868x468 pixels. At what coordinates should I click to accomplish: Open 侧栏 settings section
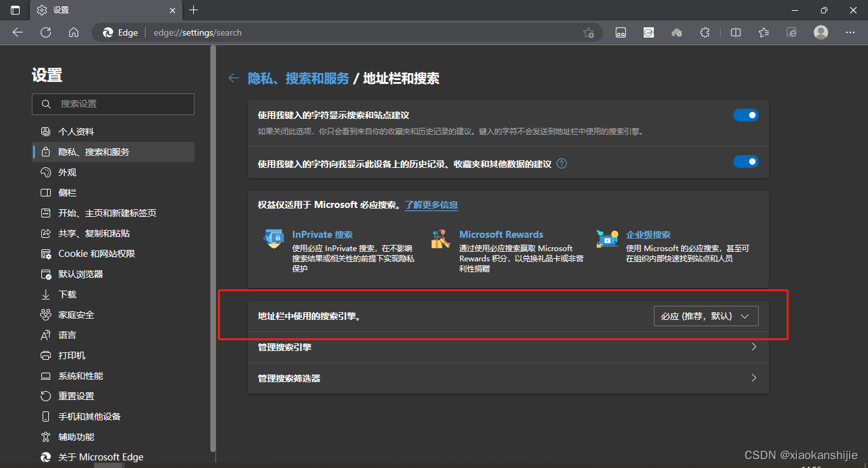113,193
